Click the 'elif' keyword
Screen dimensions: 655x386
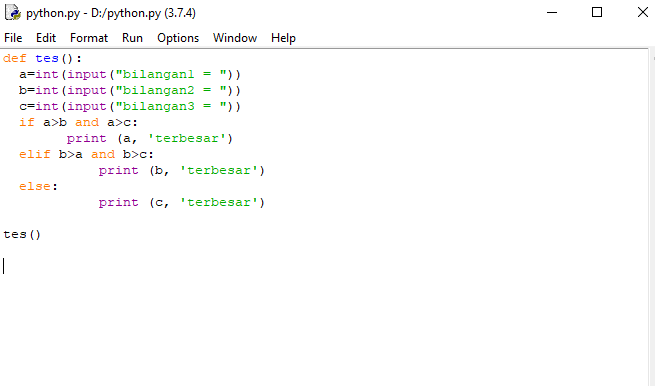35,155
